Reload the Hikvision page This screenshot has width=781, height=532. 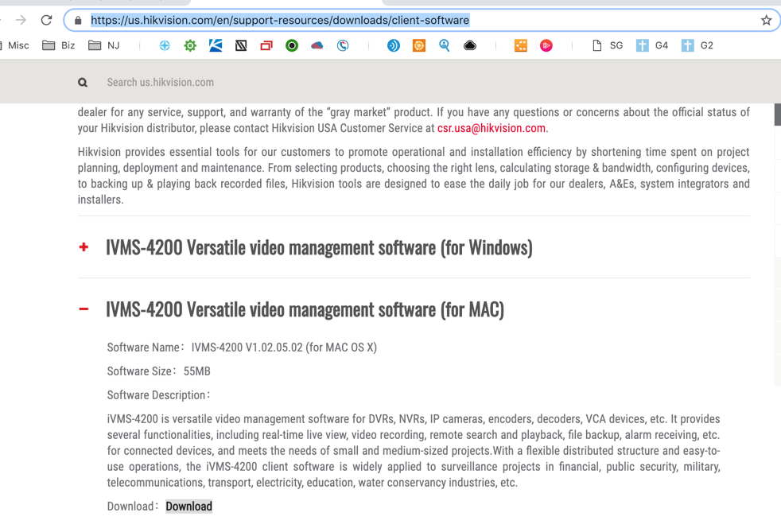point(46,20)
